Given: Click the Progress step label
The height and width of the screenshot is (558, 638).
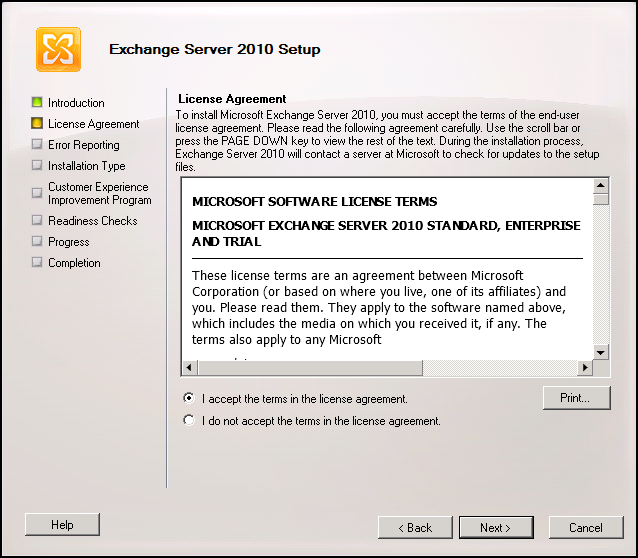Looking at the screenshot, I should (69, 242).
